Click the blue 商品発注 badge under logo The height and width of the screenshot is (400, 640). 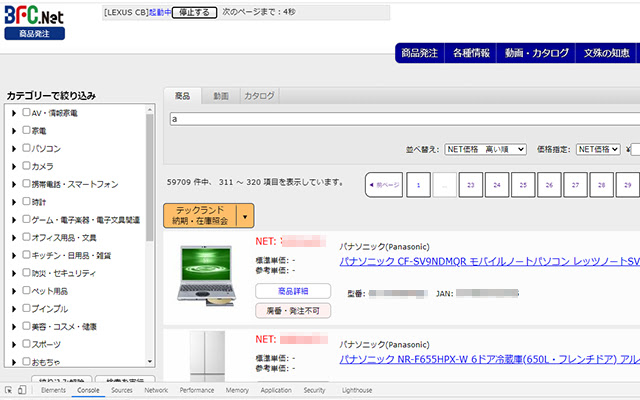(35, 33)
